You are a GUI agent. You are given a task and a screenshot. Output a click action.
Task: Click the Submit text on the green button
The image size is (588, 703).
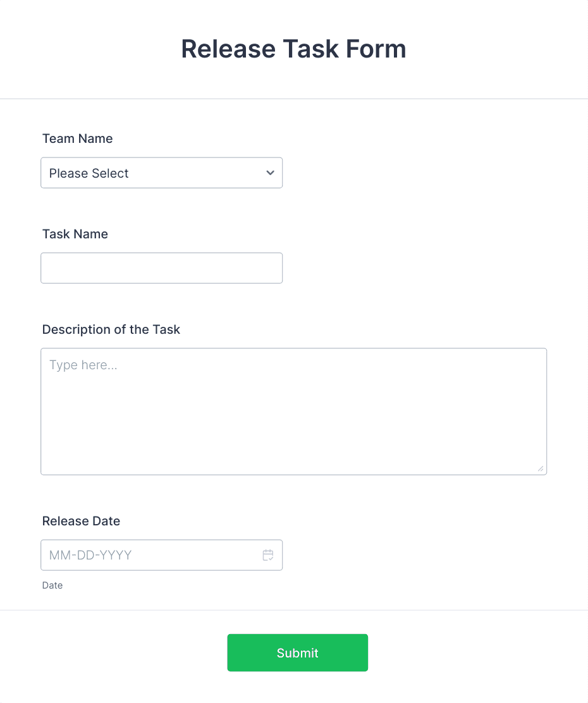tap(297, 653)
